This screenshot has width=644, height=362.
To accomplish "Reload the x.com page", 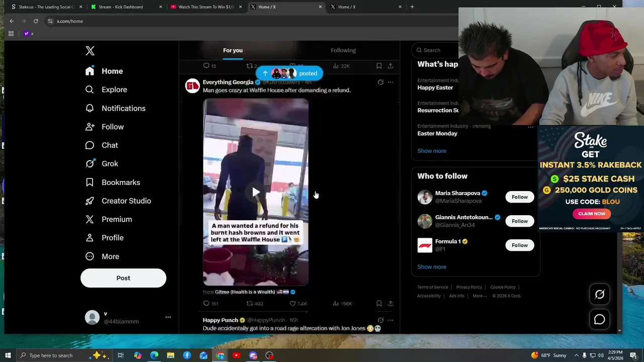I will point(36,21).
